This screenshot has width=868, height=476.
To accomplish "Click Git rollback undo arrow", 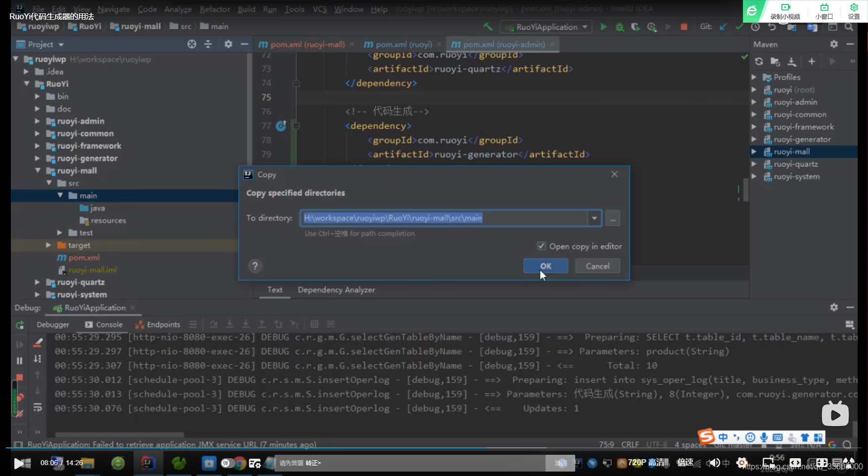I will pyautogui.click(x=772, y=27).
